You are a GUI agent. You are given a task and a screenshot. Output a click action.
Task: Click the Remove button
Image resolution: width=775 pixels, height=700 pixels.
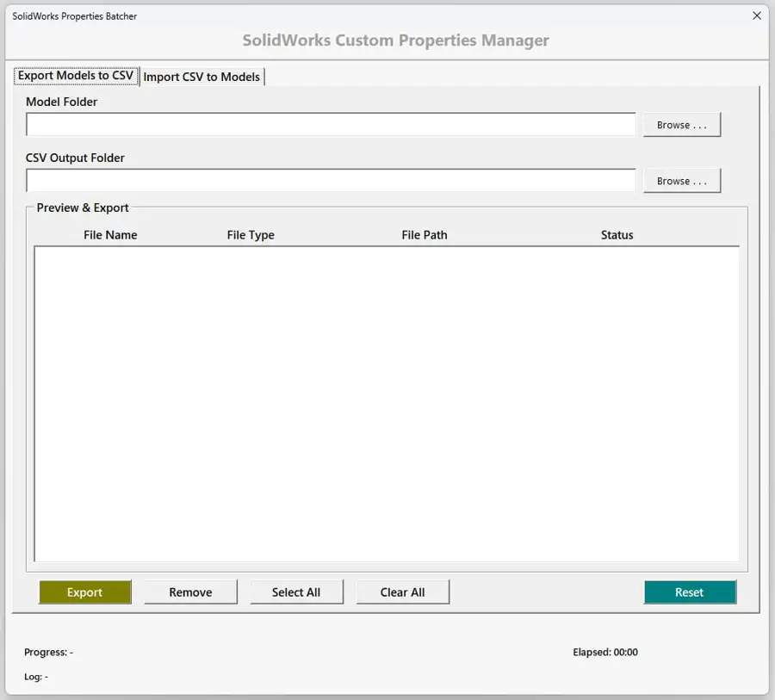click(189, 592)
